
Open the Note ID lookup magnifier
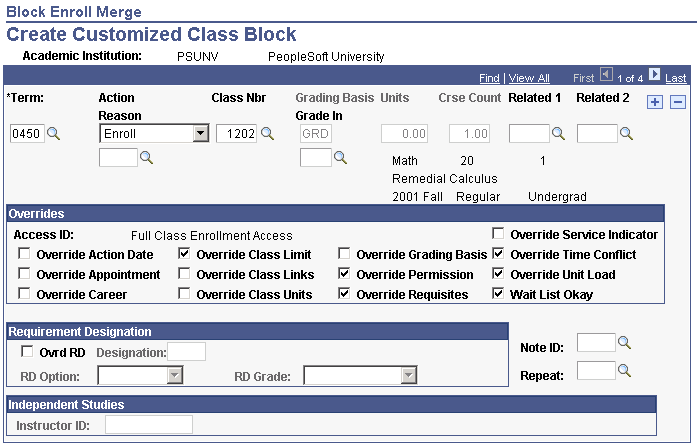[x=625, y=343]
